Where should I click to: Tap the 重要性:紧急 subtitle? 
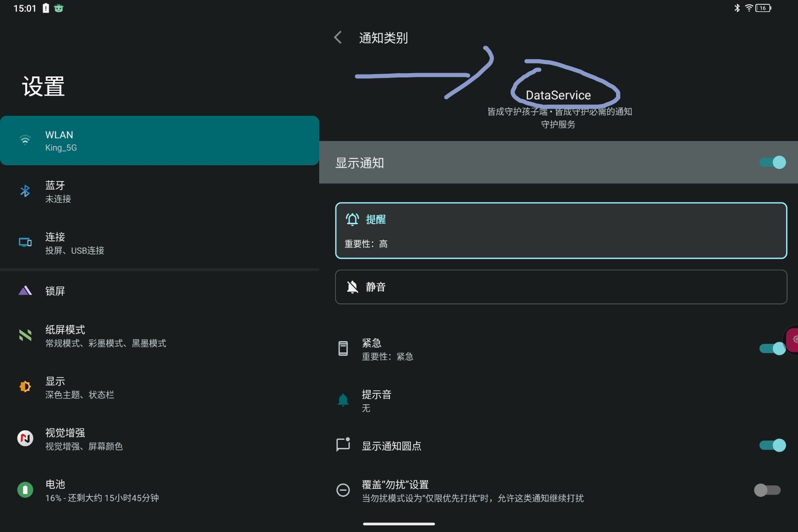[x=387, y=356]
